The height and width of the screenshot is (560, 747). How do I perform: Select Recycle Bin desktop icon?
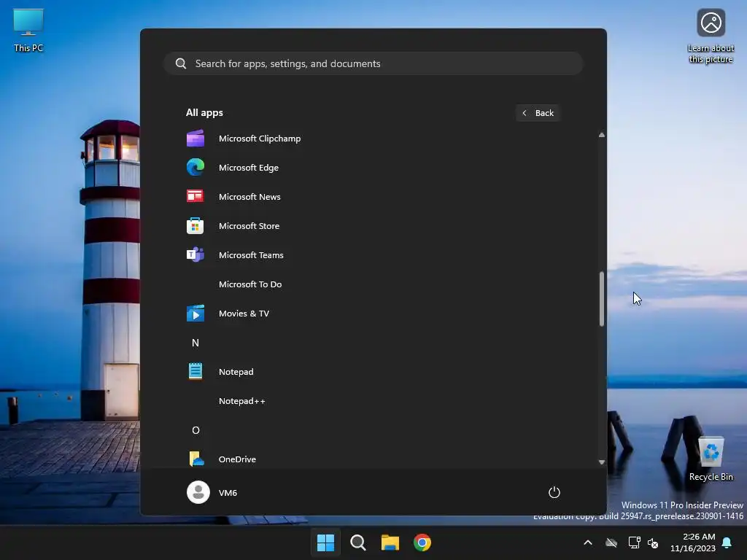click(x=711, y=459)
